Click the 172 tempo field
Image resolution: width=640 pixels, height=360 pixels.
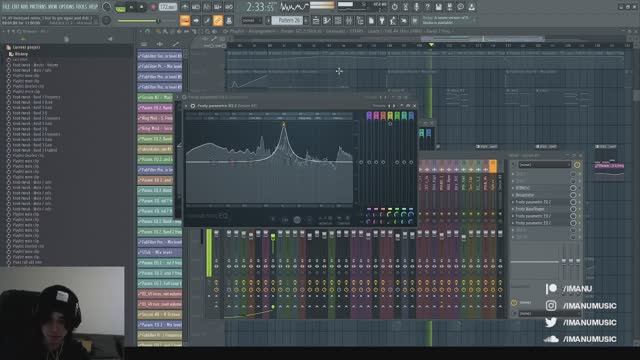click(x=168, y=7)
